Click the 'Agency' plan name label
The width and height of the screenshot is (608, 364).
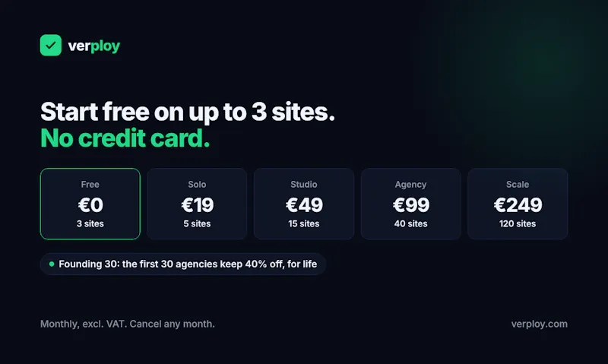pyautogui.click(x=410, y=185)
